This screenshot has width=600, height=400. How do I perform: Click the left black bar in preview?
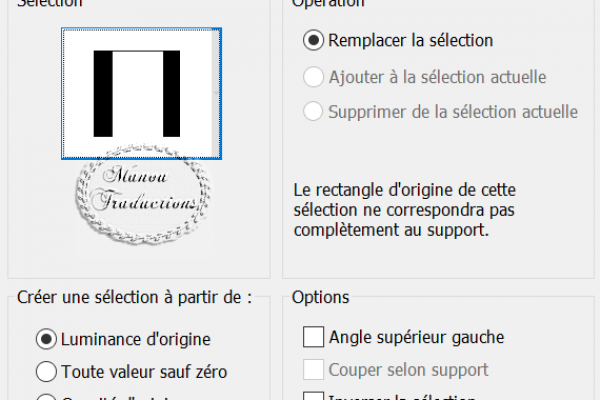click(103, 93)
